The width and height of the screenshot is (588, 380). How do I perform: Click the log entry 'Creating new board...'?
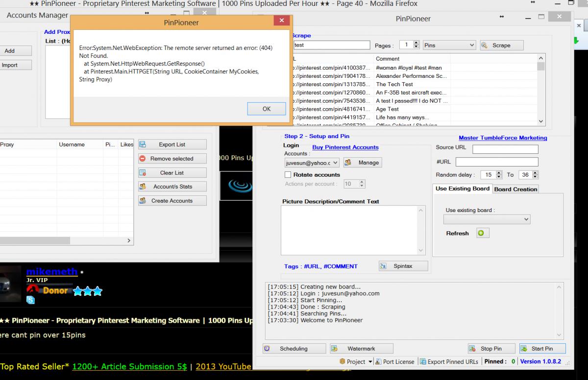click(314, 287)
